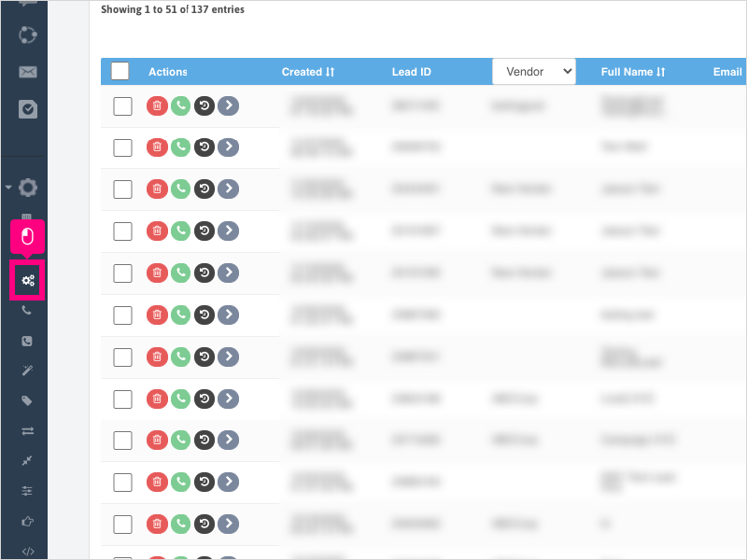
Task: Open the code brackets sidebar icon
Action: coord(28,552)
